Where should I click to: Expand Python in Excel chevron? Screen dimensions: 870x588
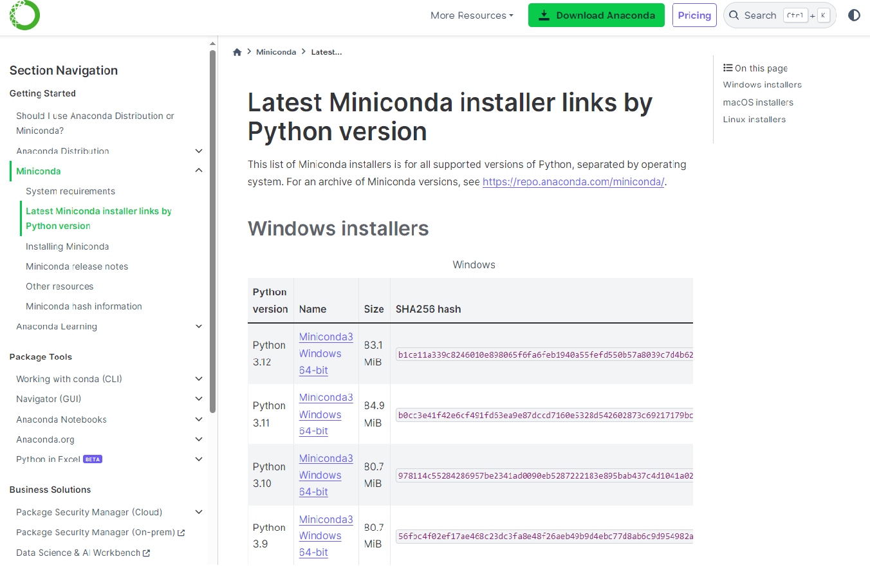[199, 459]
